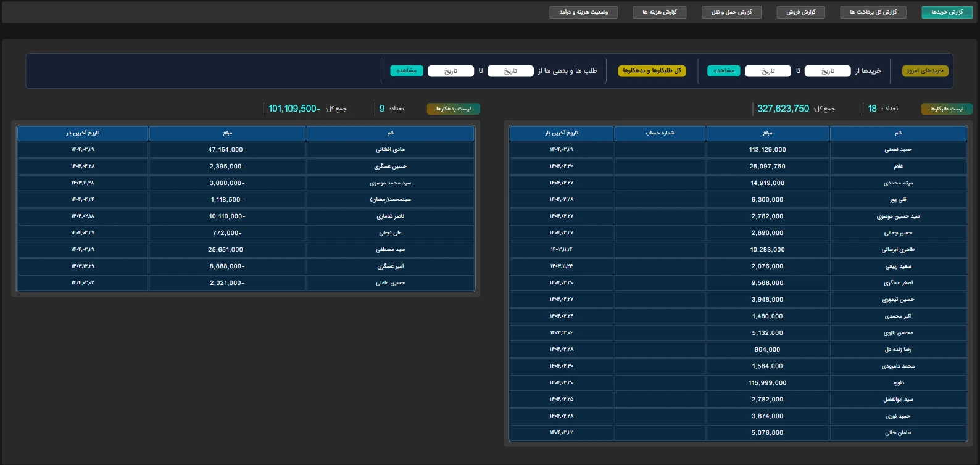Click the کل طلبکارها و بدهکارها button
This screenshot has height=465, width=980.
[652, 71]
